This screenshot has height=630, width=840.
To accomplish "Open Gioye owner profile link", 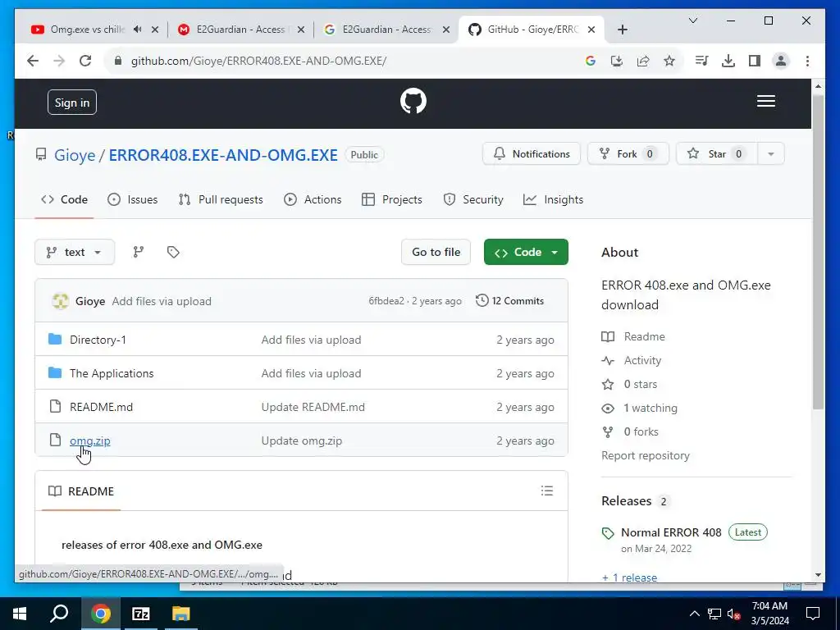I will pyautogui.click(x=75, y=155).
